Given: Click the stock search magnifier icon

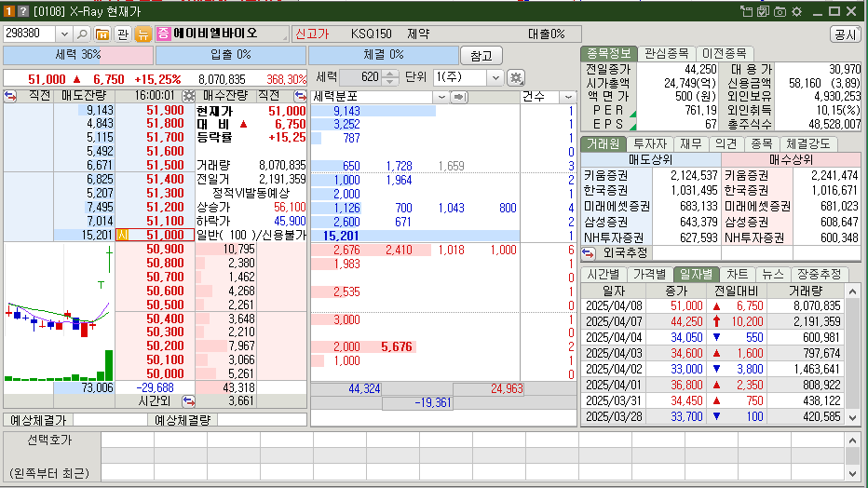Looking at the screenshot, I should (x=82, y=34).
